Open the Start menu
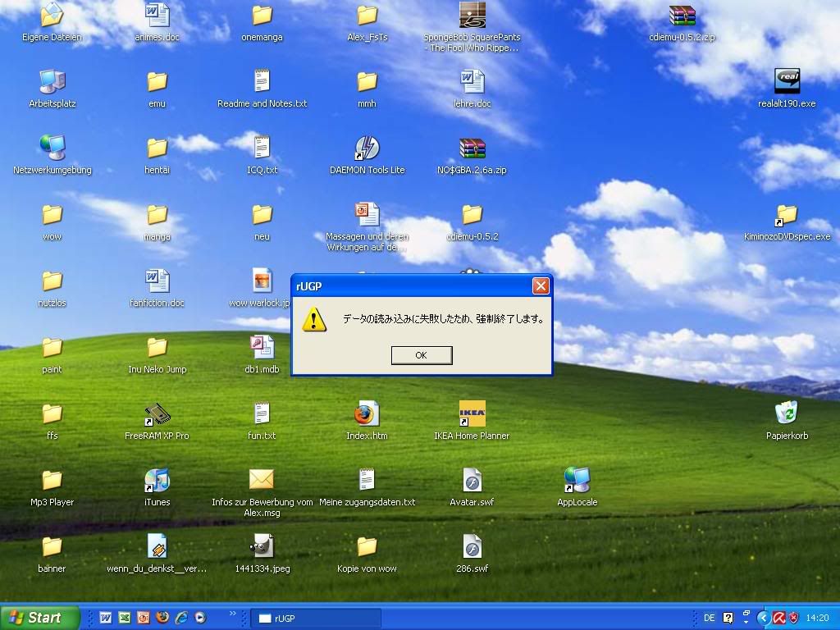Viewport: 840px width, 630px height. pos(39,618)
